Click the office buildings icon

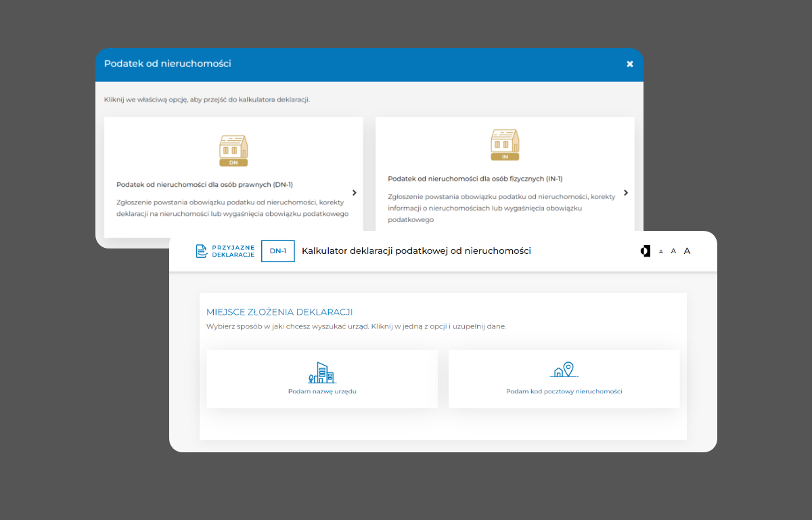[x=322, y=372]
